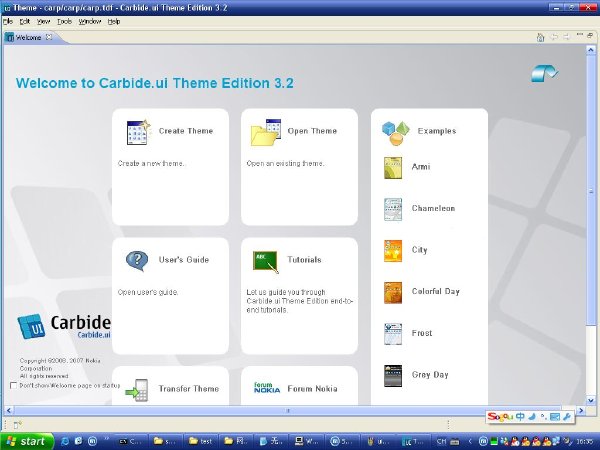Screen dimensions: 600x450
Task: Restore the Welcome view panel
Action: click(x=590, y=35)
